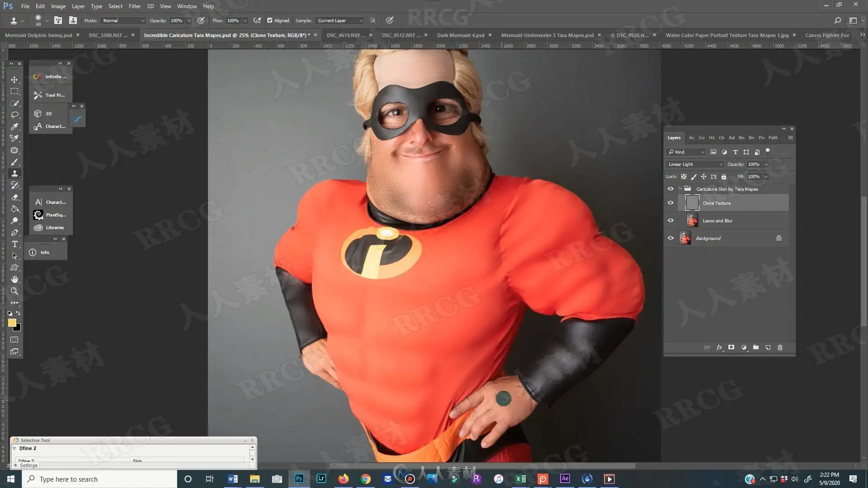Open the Image menu
This screenshot has width=868, height=488.
pos(58,6)
